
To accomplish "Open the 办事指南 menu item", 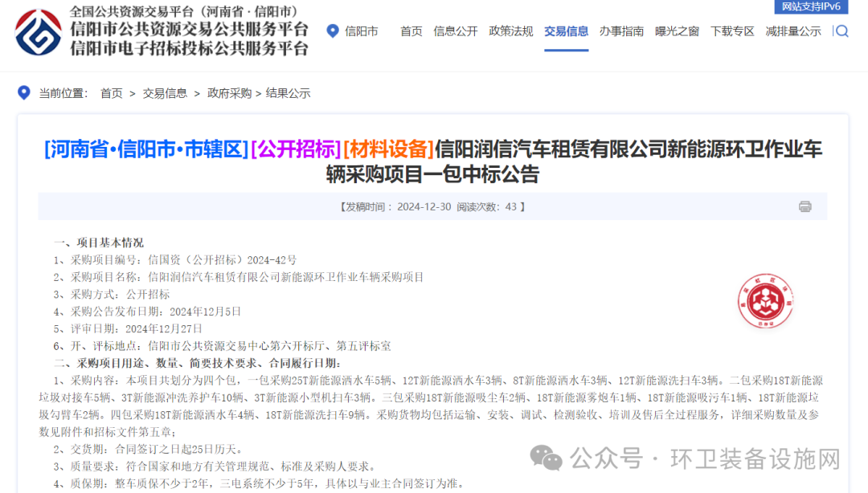I will click(x=621, y=31).
